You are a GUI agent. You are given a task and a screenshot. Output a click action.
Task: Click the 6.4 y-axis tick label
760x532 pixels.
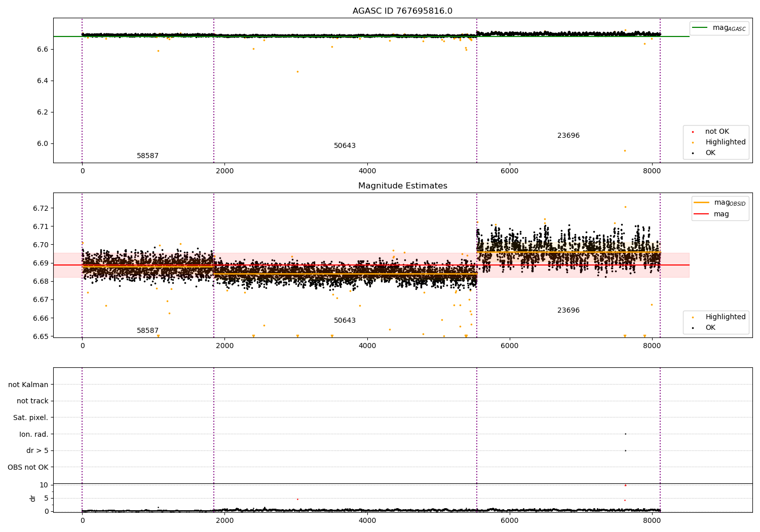tap(43, 81)
